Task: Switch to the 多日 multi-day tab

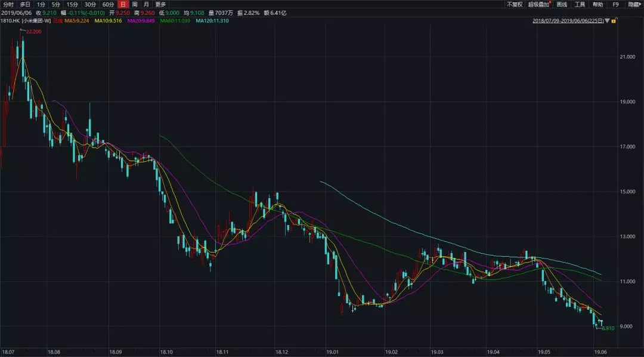Action: [25, 4]
